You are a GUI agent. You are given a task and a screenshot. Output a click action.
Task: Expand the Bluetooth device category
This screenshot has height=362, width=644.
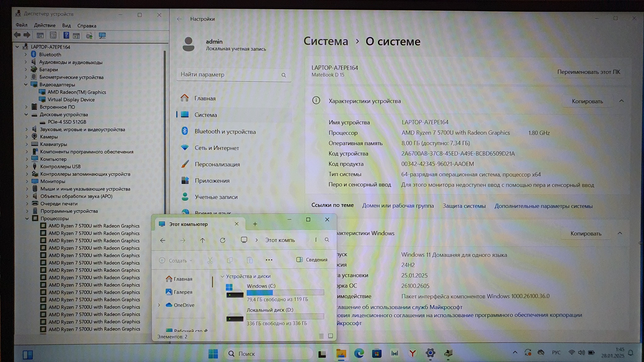pos(26,54)
